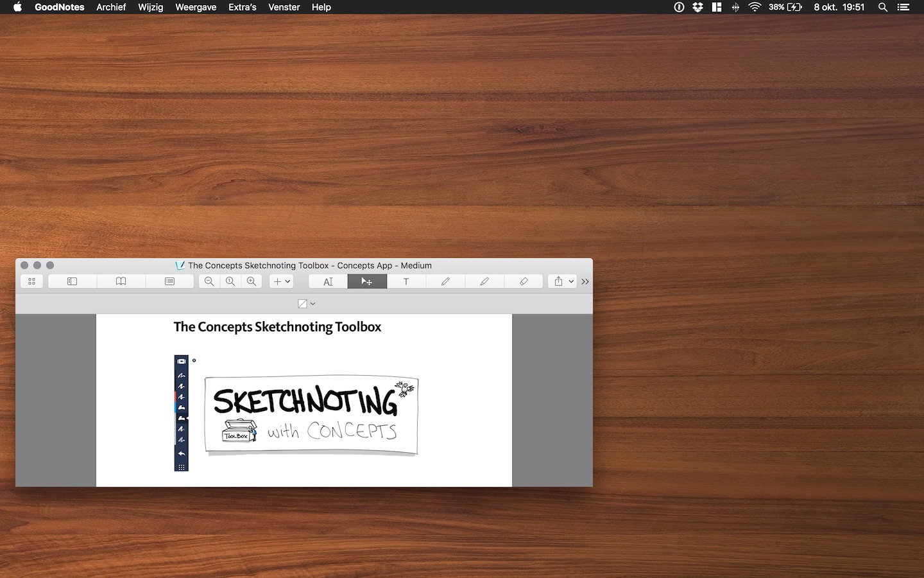Show the sidebar thumbnails panel
Viewport: 924px width, 578px height.
pyautogui.click(x=72, y=281)
